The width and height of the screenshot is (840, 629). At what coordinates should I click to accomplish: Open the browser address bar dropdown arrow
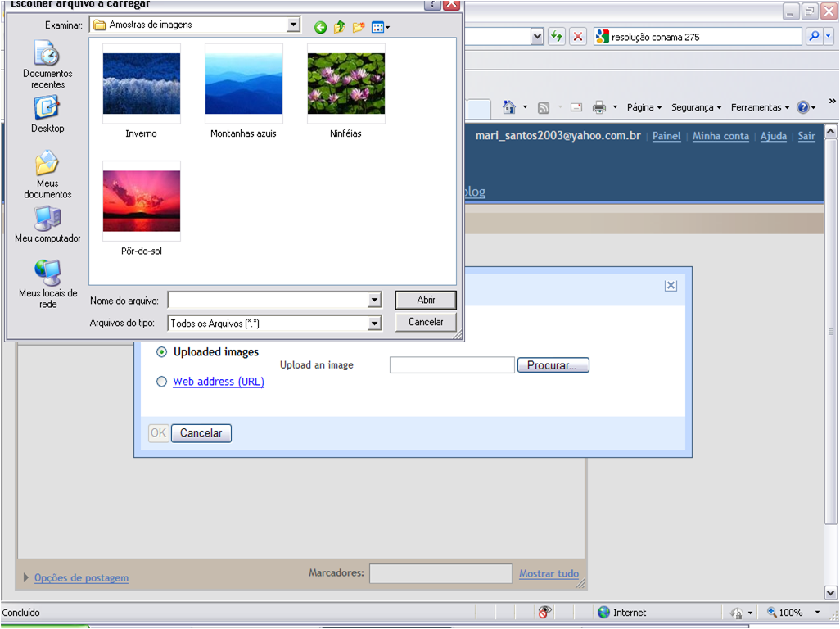click(537, 36)
